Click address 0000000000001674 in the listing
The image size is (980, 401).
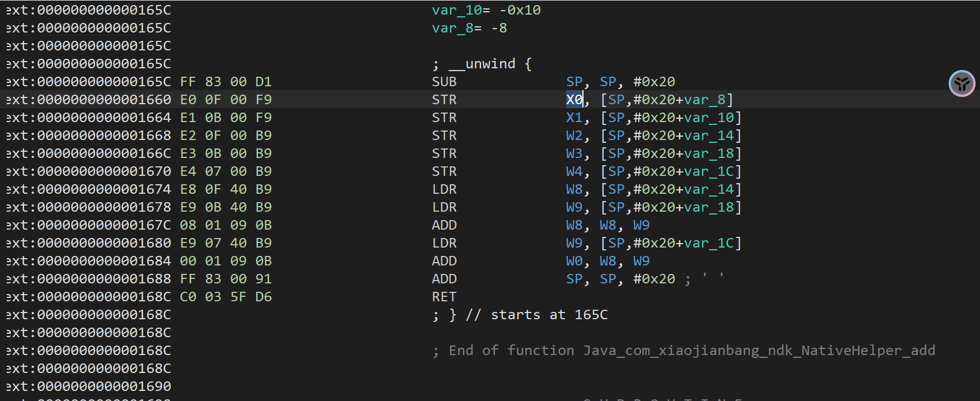(104, 189)
